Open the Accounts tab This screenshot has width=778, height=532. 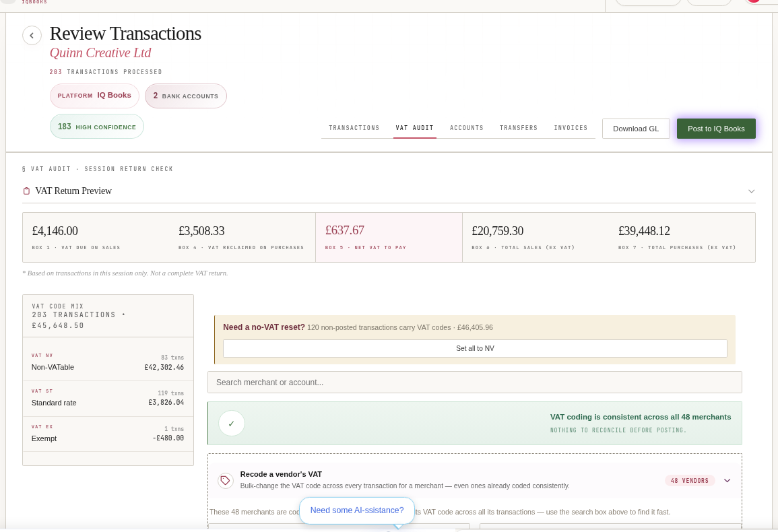pyautogui.click(x=466, y=128)
